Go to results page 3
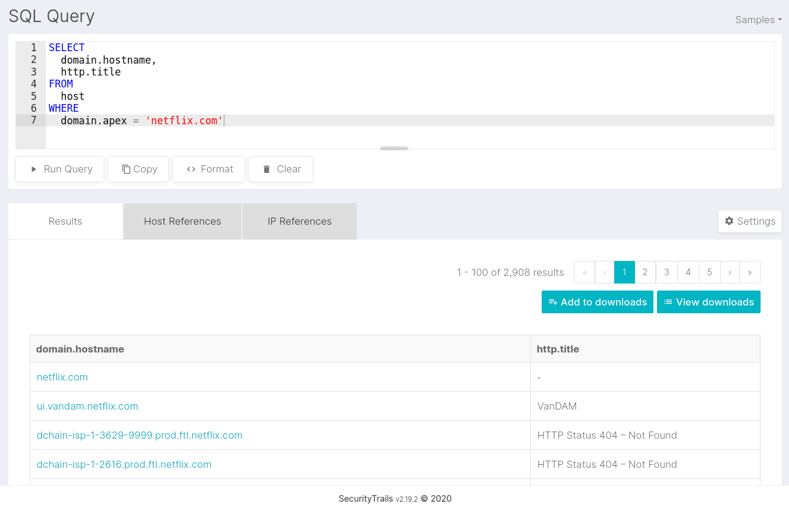Image resolution: width=789 pixels, height=510 pixels. (666, 272)
